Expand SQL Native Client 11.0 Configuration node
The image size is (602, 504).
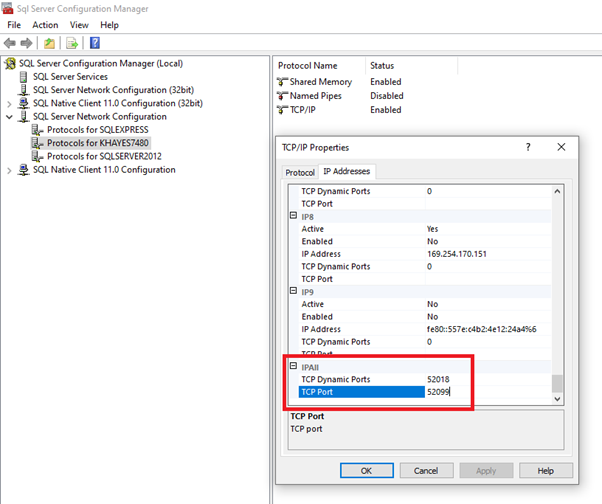click(9, 170)
